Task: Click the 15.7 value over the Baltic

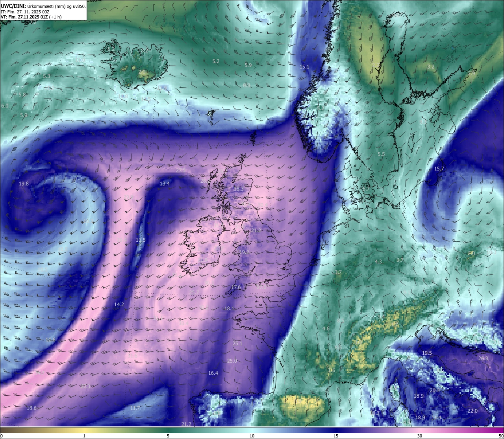Action: point(439,169)
